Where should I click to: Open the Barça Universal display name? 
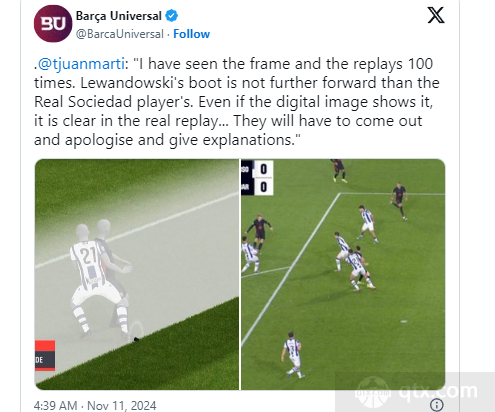(119, 16)
